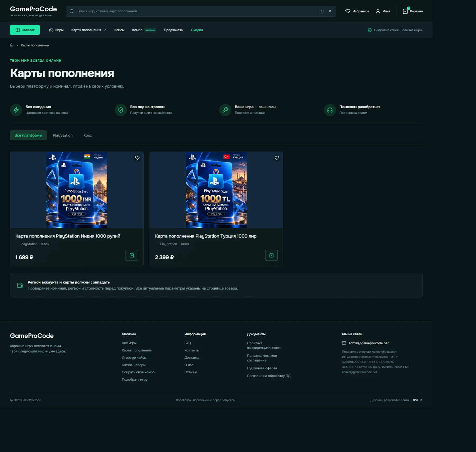476x452 pixels.
Task: Click the headphones Поможем разобраться icon
Action: (x=330, y=110)
